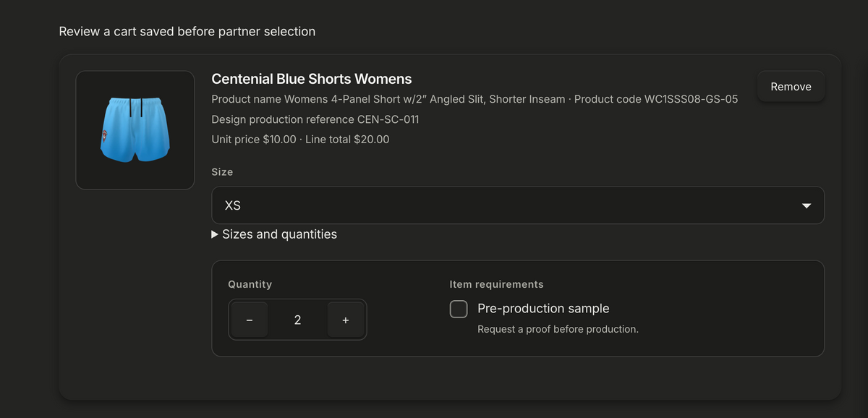Click the Size field label

222,172
